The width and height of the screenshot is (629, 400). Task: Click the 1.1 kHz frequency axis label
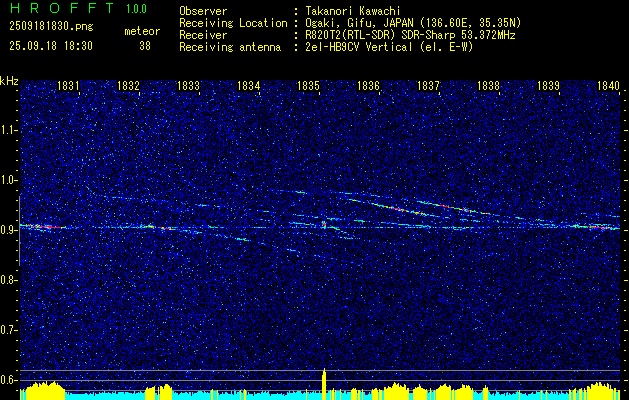point(8,130)
